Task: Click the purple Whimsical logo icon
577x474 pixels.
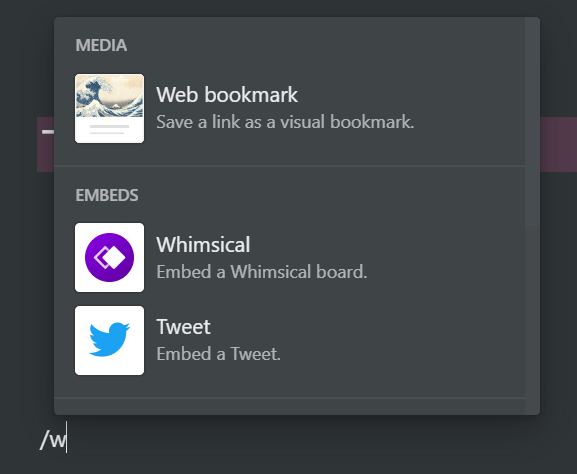Action: coord(109,257)
